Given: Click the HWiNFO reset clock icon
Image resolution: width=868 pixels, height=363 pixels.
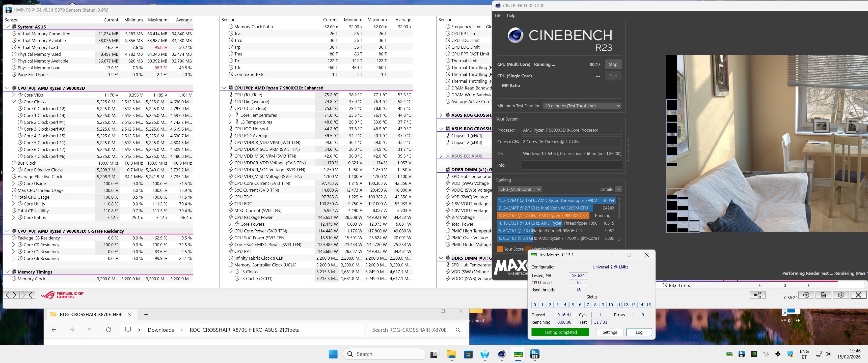Looking at the screenshot, I should pos(806,295).
